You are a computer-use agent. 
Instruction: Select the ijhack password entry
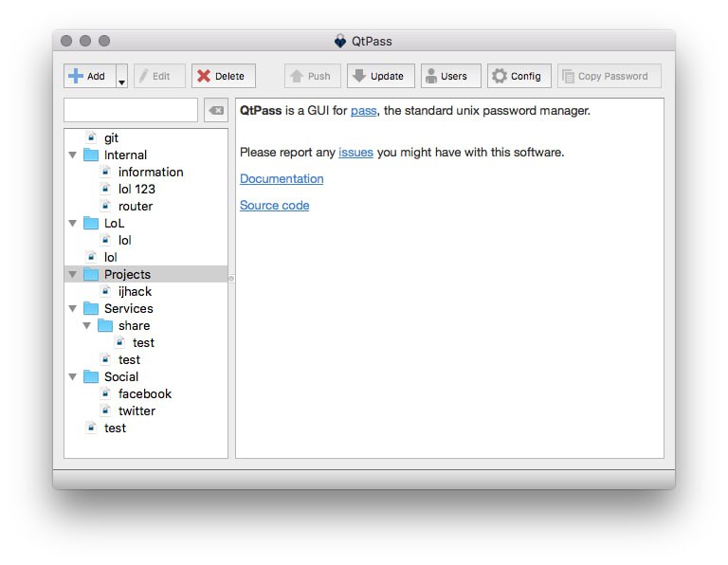[x=135, y=292]
